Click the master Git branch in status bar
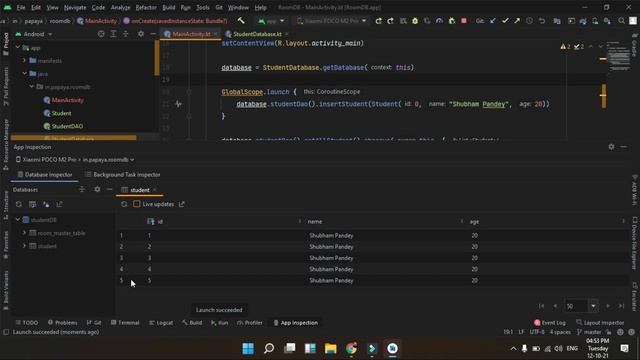 589,332
